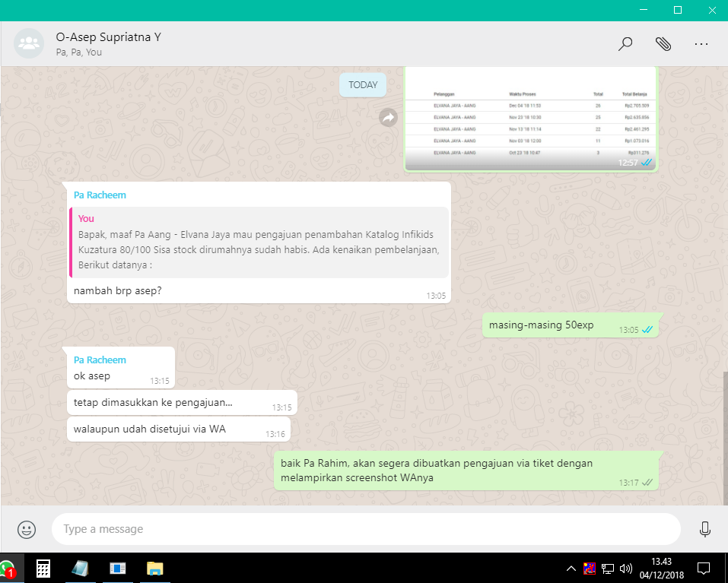Open Calculator from the taskbar
The height and width of the screenshot is (583, 728).
point(43,569)
